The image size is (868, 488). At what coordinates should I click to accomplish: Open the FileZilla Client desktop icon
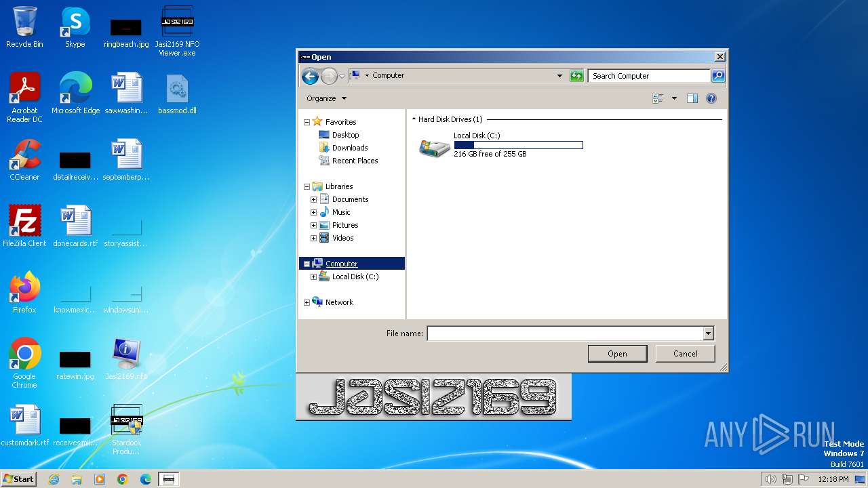click(x=24, y=226)
